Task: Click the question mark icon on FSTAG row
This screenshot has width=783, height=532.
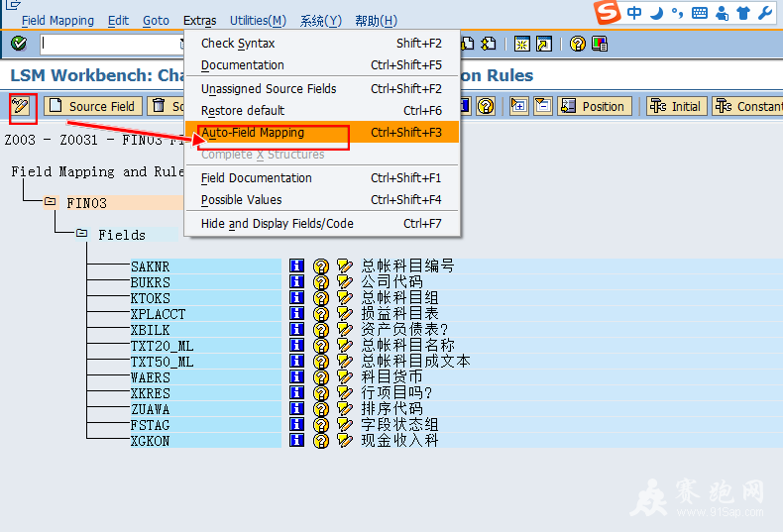Action: tap(321, 425)
